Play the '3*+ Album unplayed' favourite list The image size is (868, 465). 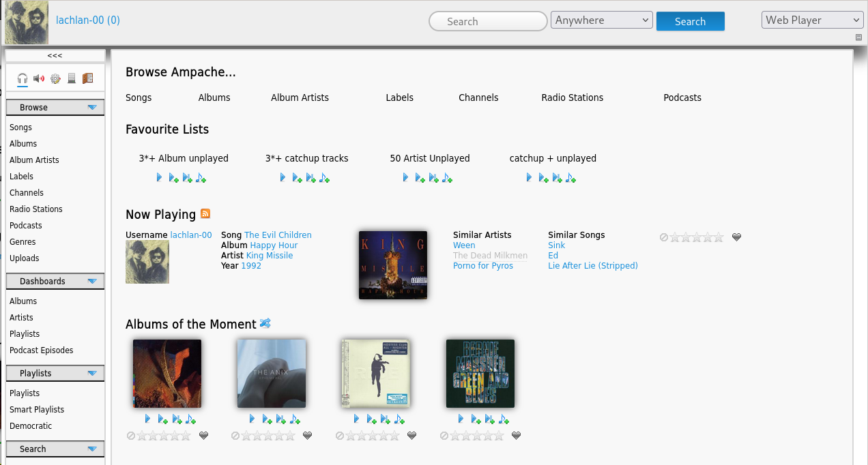tap(159, 177)
